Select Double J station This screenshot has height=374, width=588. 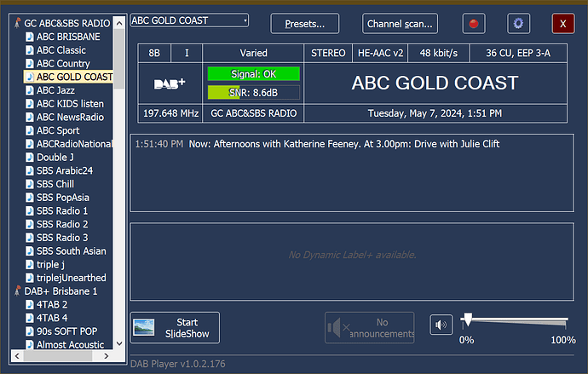[x=54, y=158]
